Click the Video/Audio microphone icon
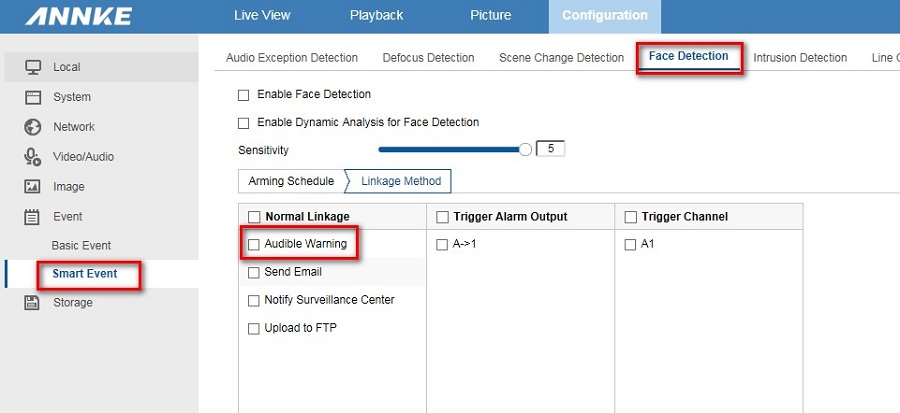900x413 pixels. [x=33, y=157]
